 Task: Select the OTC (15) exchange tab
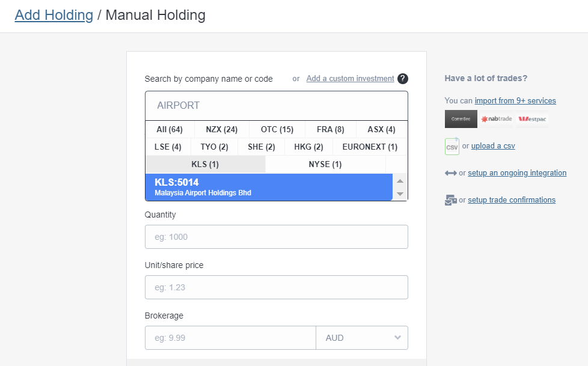[277, 129]
